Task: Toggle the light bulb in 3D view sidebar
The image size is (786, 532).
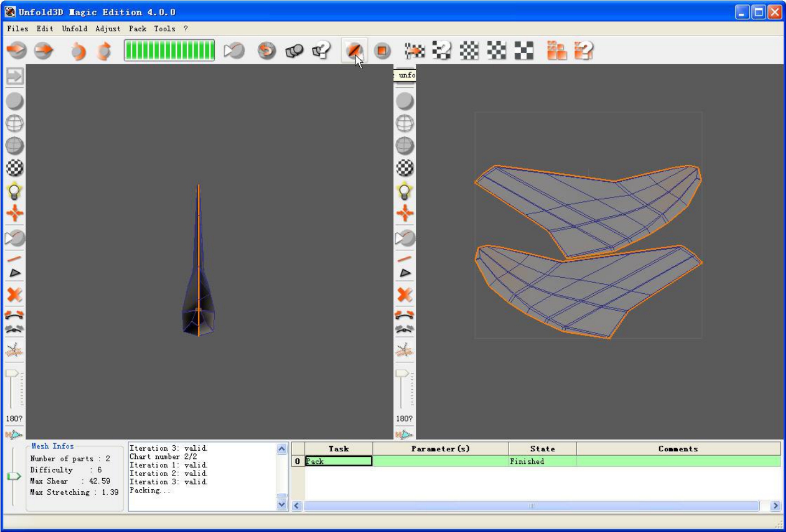Action: [15, 191]
